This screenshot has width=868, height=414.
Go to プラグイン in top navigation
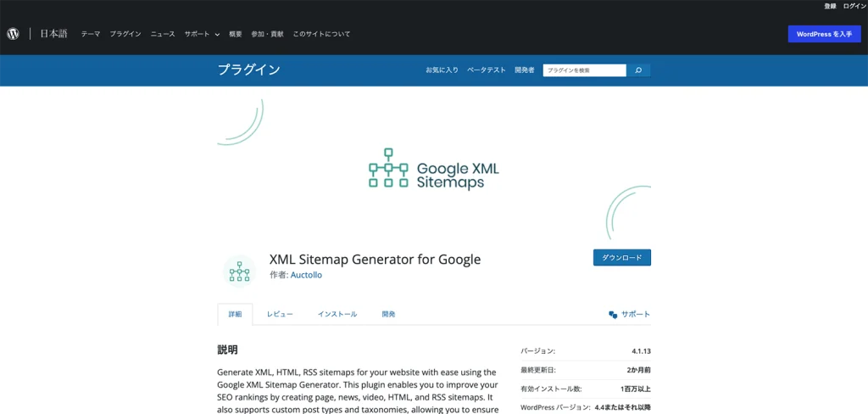pyautogui.click(x=125, y=34)
